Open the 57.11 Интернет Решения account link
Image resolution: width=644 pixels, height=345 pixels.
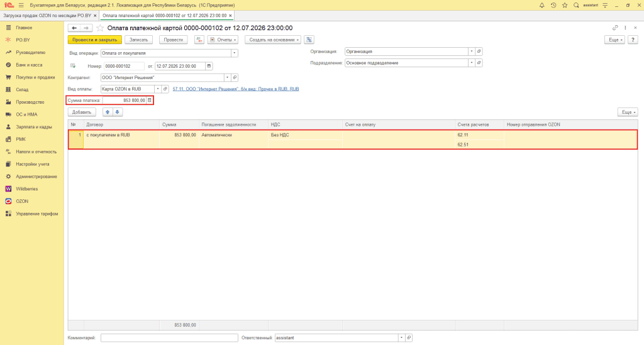point(236,89)
